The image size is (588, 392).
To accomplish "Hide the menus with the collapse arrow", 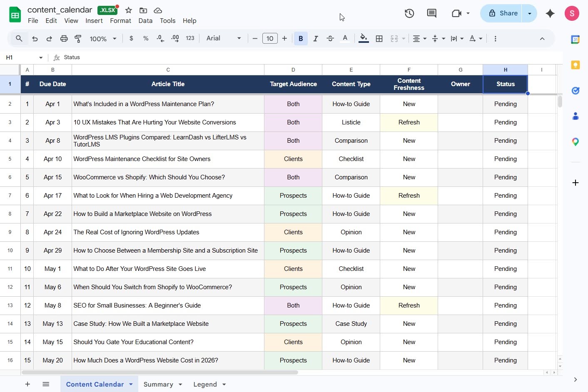I will 542,39.
